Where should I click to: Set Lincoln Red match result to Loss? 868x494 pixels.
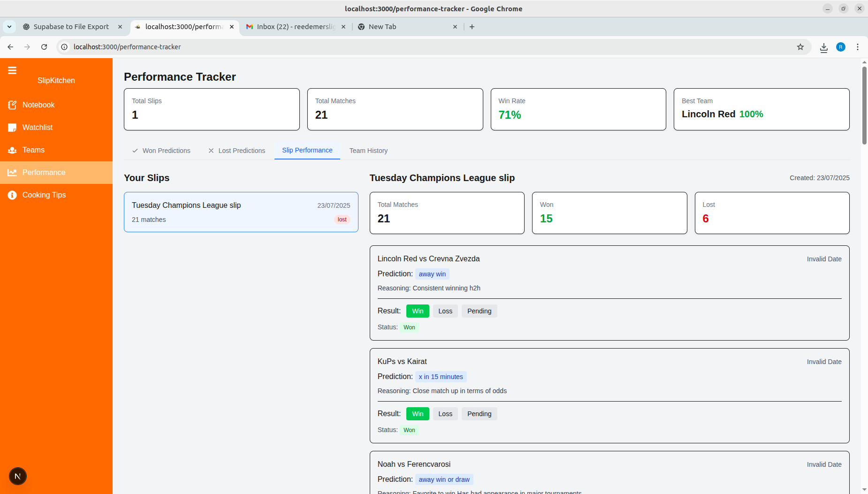445,311
